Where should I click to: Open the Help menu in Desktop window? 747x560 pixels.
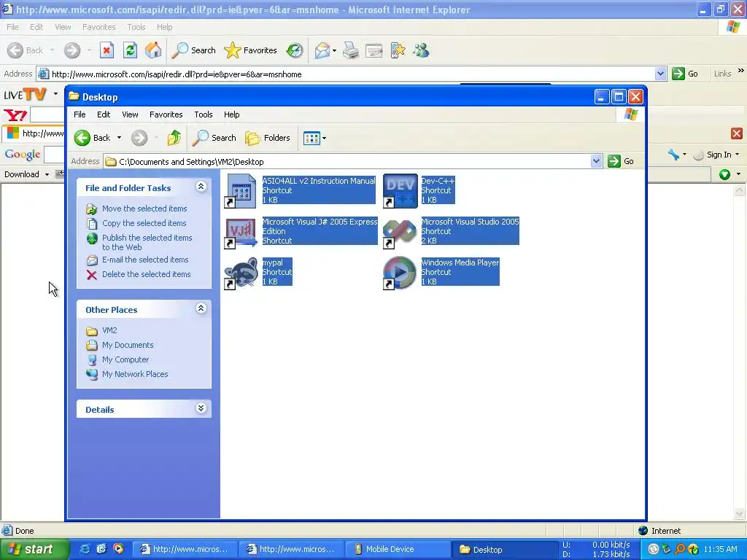coord(231,114)
